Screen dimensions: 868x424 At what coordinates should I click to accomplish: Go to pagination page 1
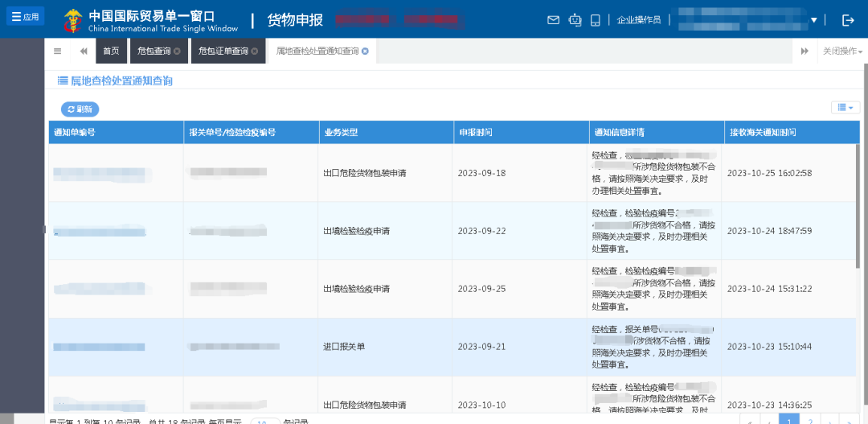click(x=788, y=420)
